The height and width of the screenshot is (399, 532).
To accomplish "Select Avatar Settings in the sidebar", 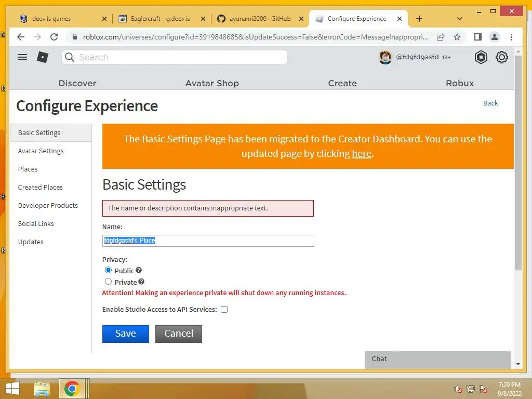I will pyautogui.click(x=41, y=151).
